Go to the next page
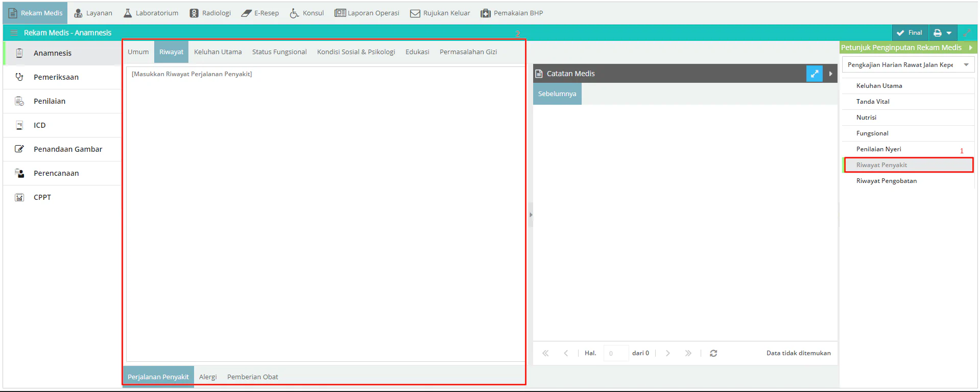The image size is (980, 392). coord(667,353)
